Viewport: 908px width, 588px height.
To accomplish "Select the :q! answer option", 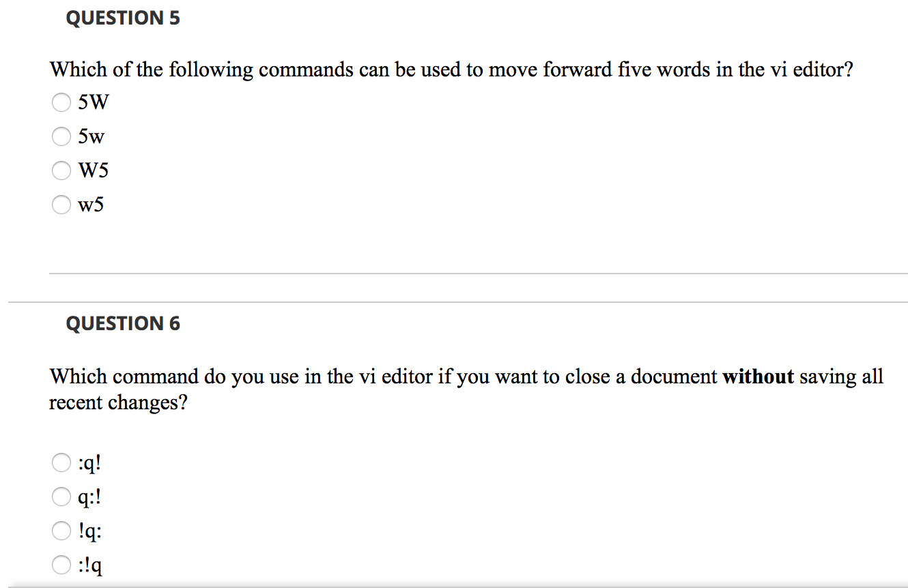I will coord(61,463).
